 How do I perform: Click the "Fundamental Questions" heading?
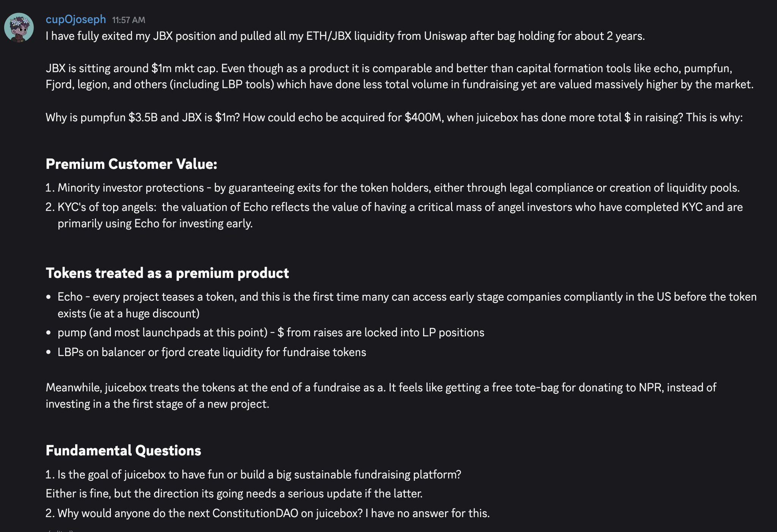click(x=123, y=450)
